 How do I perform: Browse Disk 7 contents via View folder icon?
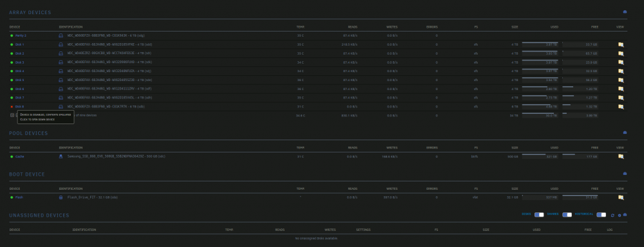click(621, 98)
